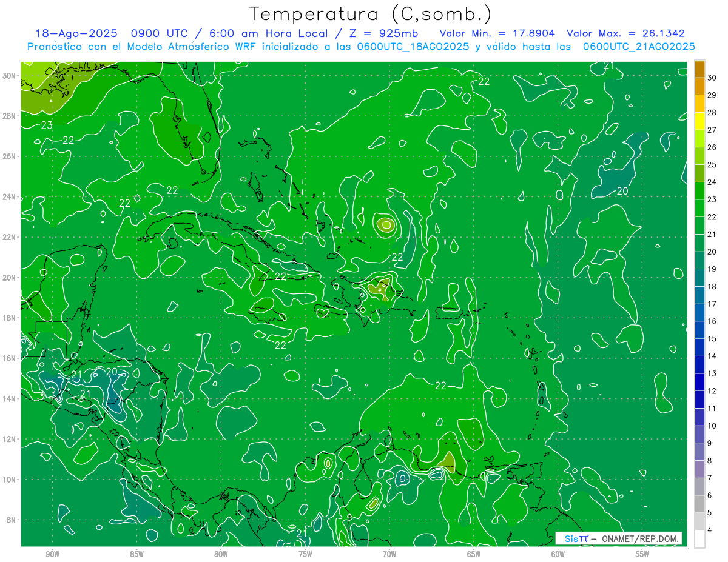Select the number 28 in the color legend
The width and height of the screenshot is (728, 562).
712,113
